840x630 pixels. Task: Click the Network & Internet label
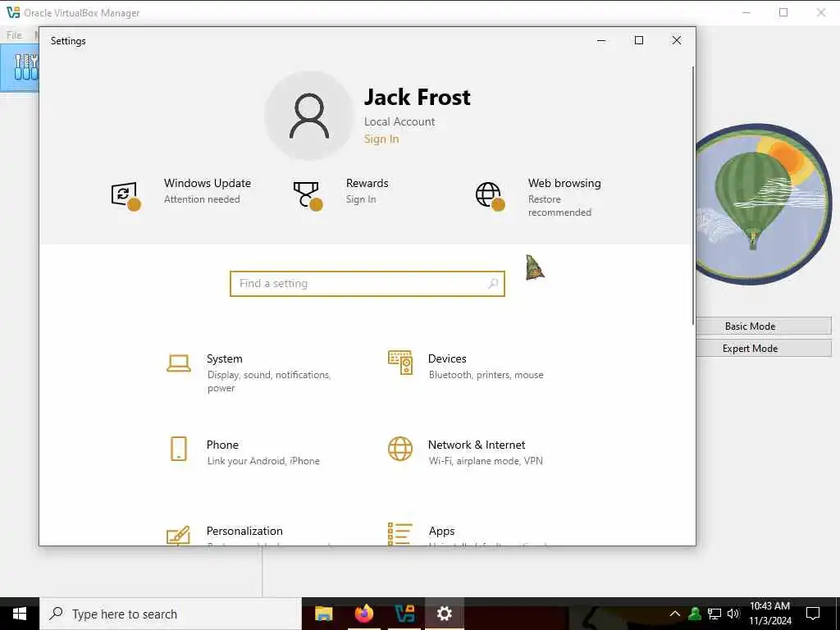pos(477,445)
